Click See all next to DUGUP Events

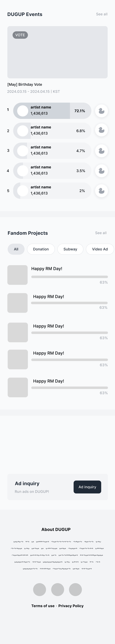coord(102,14)
